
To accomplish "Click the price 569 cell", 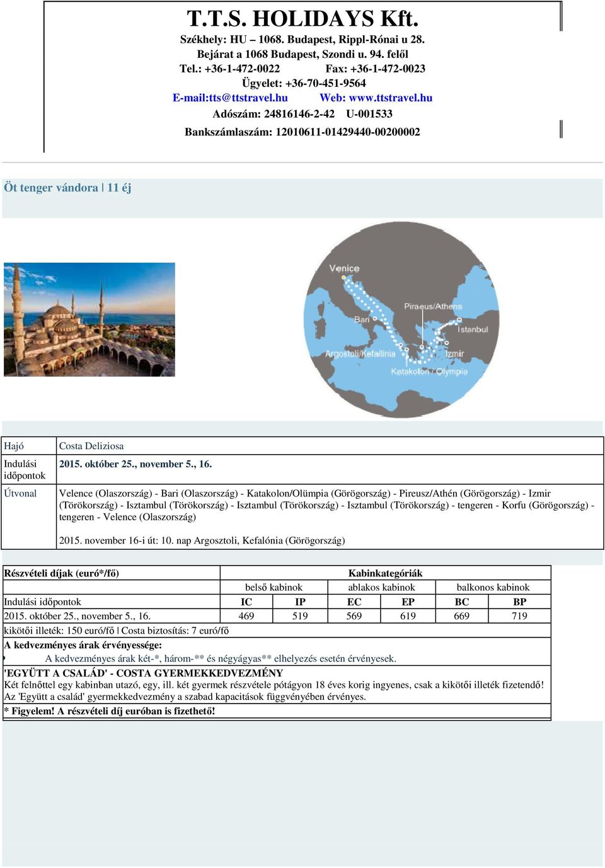I will [x=354, y=616].
